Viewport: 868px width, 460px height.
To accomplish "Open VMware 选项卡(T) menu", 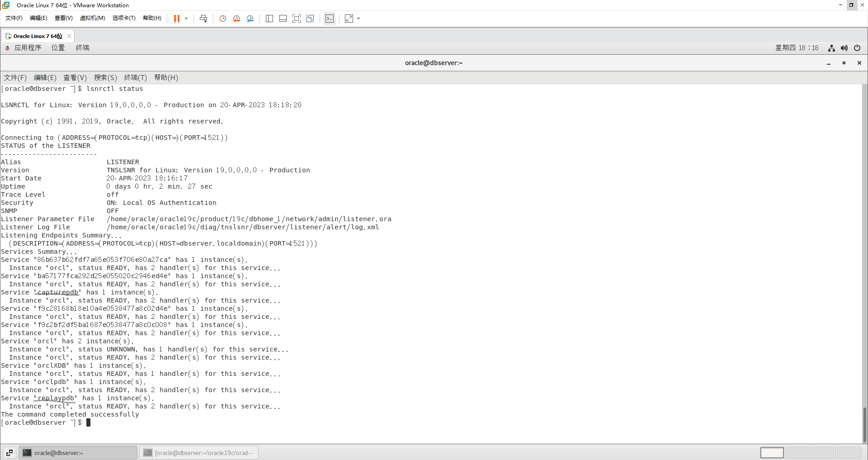I will point(124,18).
